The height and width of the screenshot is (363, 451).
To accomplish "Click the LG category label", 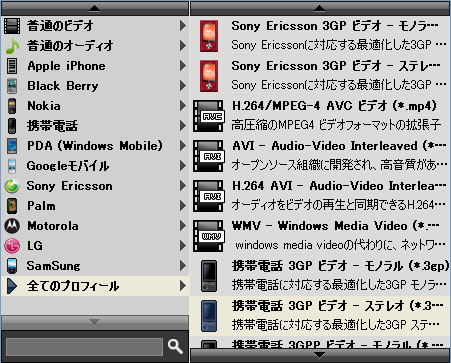I will (x=35, y=246).
